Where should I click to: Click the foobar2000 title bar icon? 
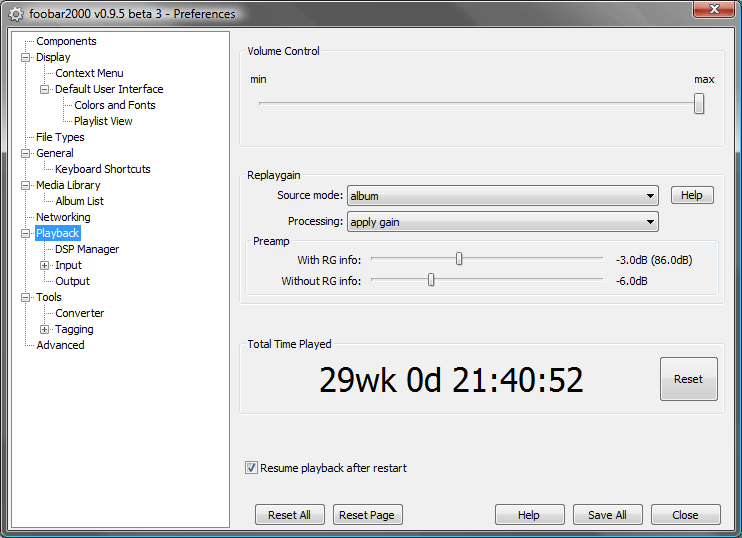(x=16, y=14)
